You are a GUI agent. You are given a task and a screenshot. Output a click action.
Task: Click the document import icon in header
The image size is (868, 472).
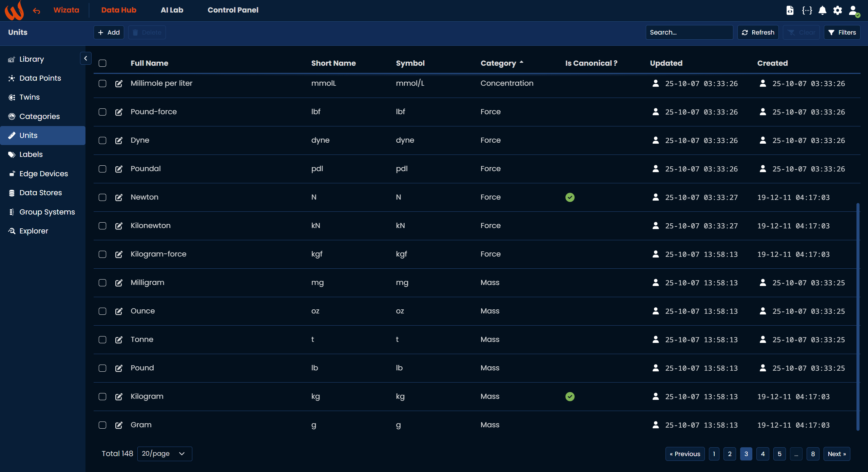pyautogui.click(x=790, y=10)
